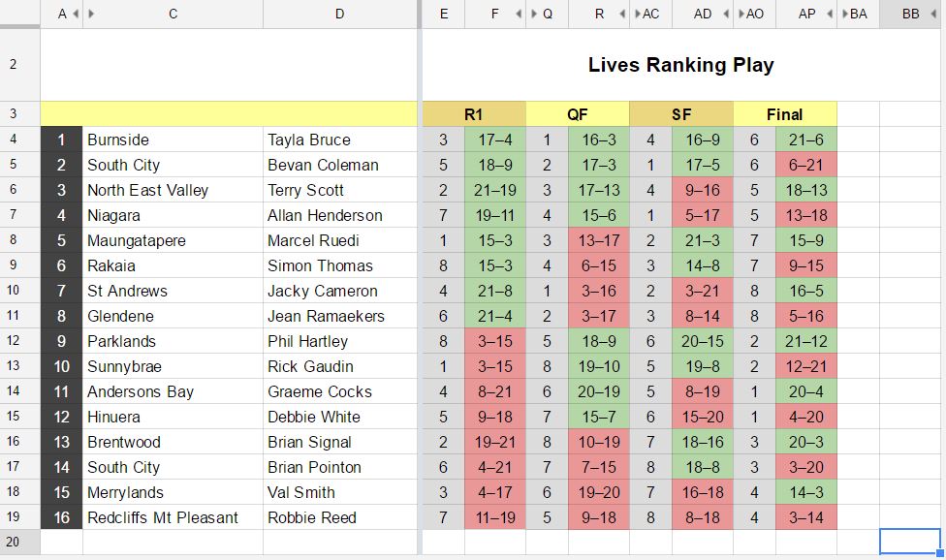The height and width of the screenshot is (560, 946).
Task: Click left unhide arrow after column F
Action: pos(517,14)
